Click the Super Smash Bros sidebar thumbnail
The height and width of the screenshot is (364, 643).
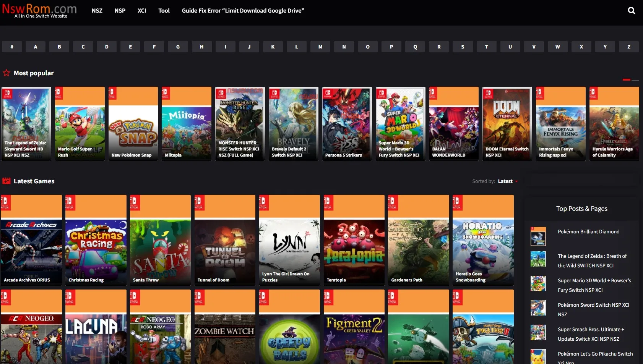538,332
